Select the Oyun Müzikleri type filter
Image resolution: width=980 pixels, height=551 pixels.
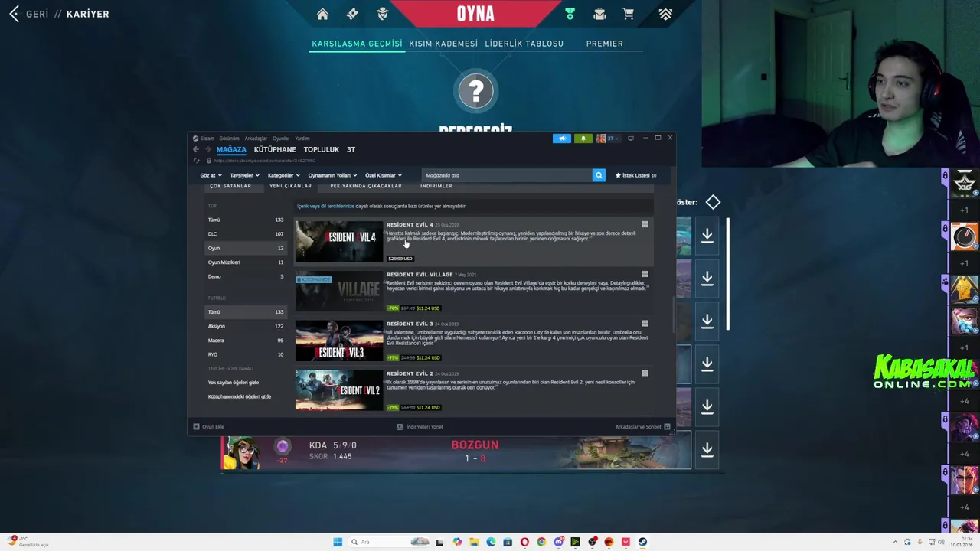(245, 262)
